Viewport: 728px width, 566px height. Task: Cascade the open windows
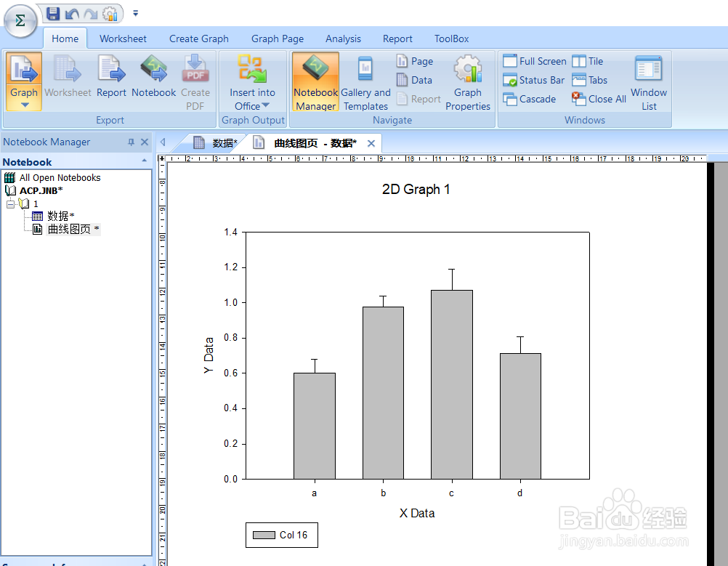click(x=530, y=99)
